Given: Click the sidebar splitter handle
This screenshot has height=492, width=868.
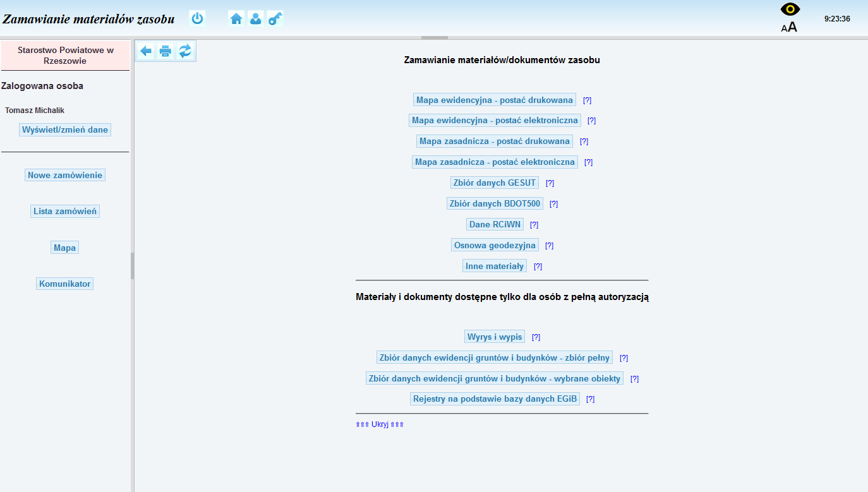Looking at the screenshot, I should (x=132, y=265).
